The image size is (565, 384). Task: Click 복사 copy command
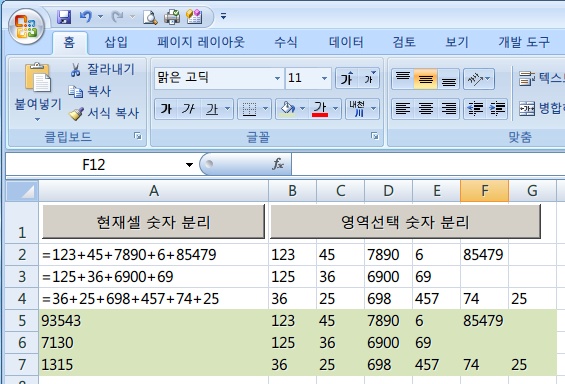tap(90, 91)
